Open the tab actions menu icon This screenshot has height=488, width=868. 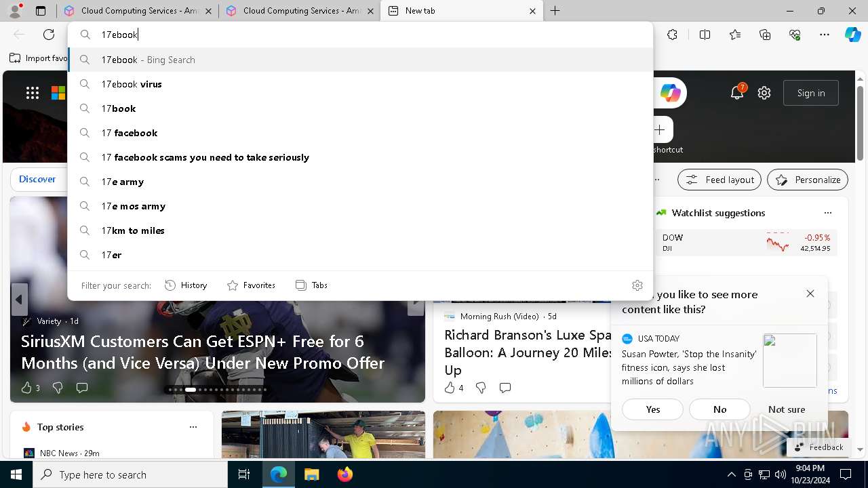tap(41, 11)
